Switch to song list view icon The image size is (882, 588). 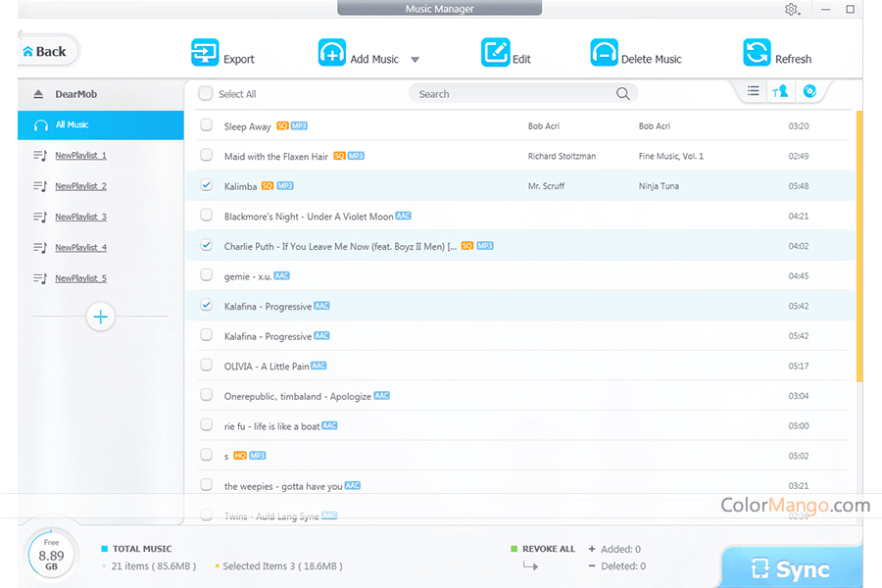(x=753, y=91)
